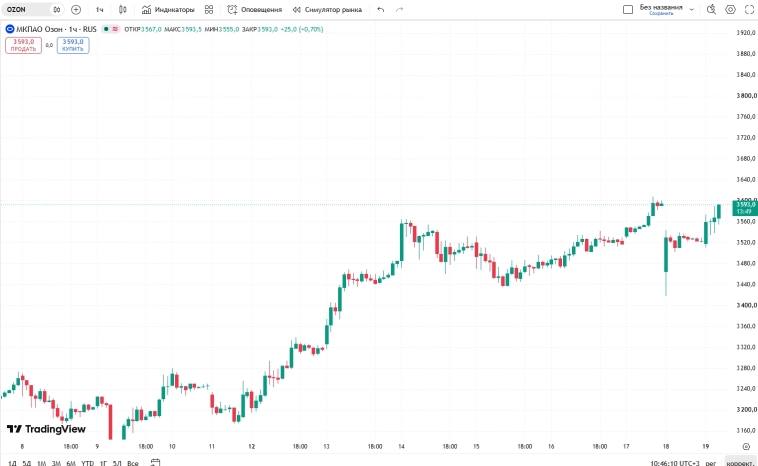Open the go-to-date calendar icon
Viewport: 758px width, 466px height.
click(155, 463)
